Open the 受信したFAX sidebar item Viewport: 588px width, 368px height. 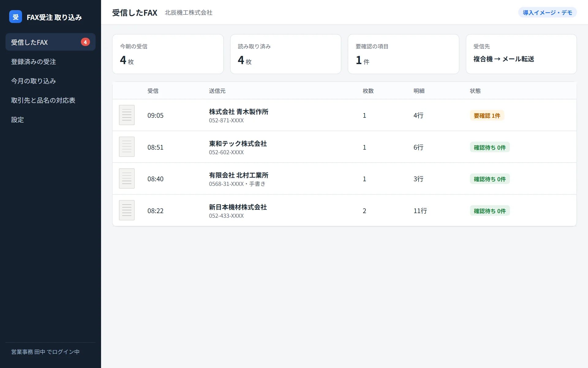51,42
